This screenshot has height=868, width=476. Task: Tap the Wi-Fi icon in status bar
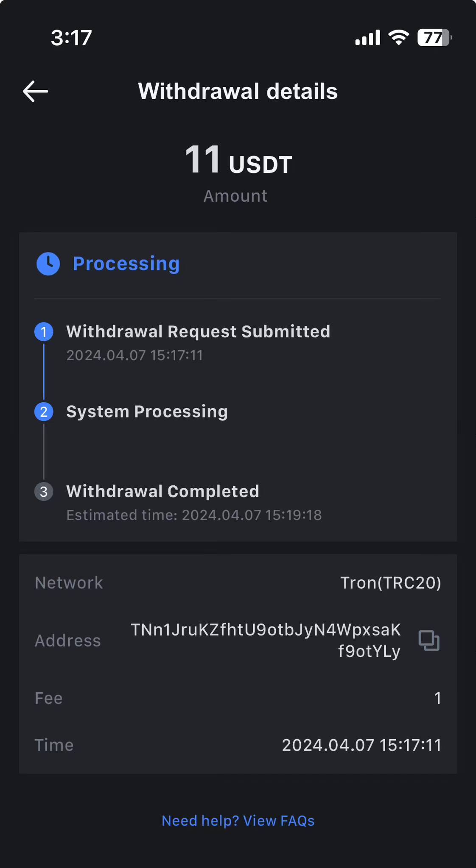pos(399,38)
